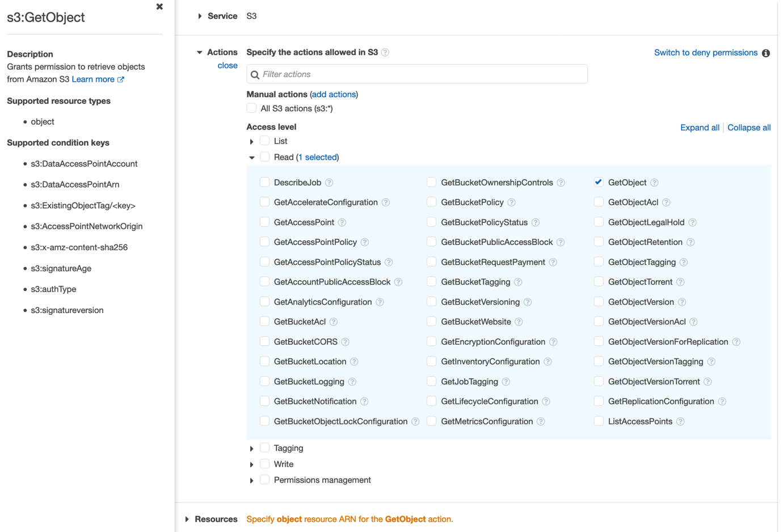Click the help icon beside GetBucketPolicy

click(x=511, y=202)
